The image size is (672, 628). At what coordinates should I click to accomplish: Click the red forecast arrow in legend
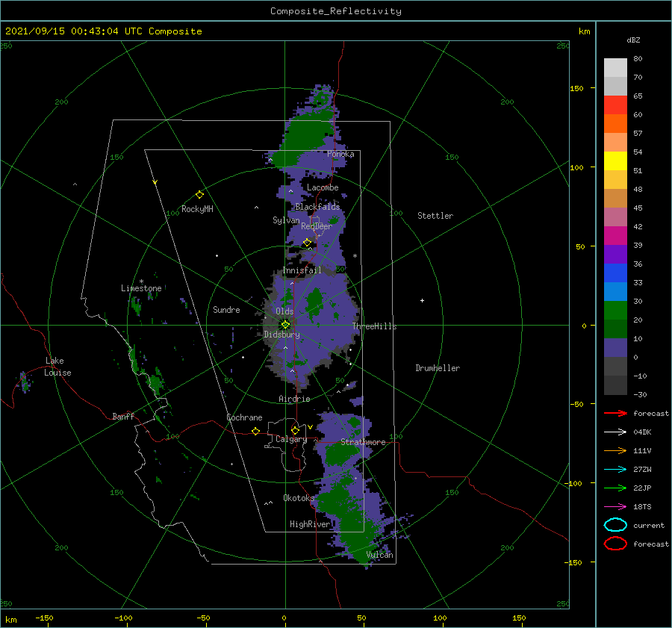[615, 413]
